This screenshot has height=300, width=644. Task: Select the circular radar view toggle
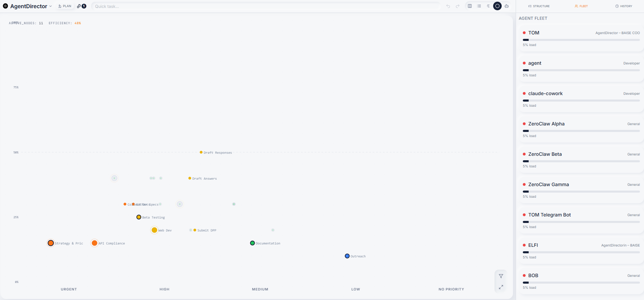[x=498, y=6]
